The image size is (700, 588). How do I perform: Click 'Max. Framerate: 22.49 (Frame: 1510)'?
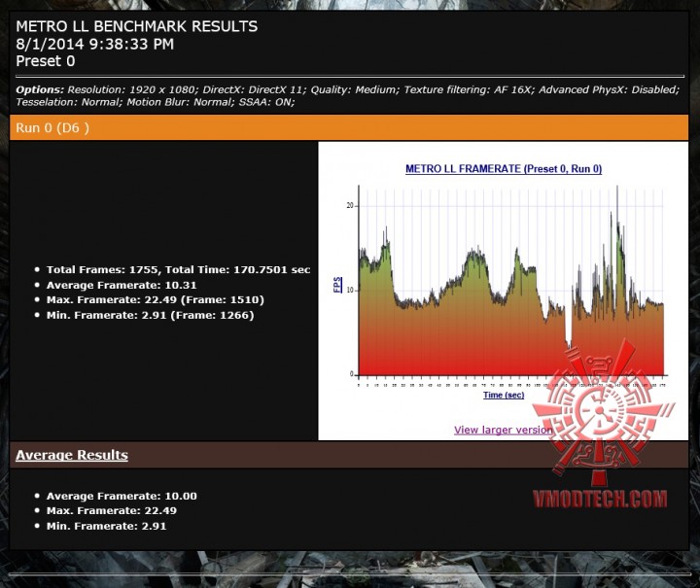point(156,299)
